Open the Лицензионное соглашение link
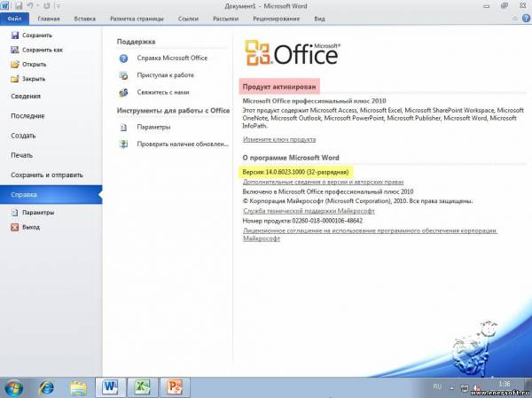 370,235
